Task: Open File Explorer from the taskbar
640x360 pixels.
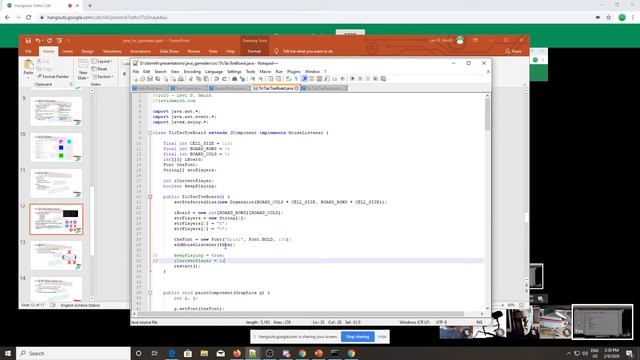Action: (204, 353)
